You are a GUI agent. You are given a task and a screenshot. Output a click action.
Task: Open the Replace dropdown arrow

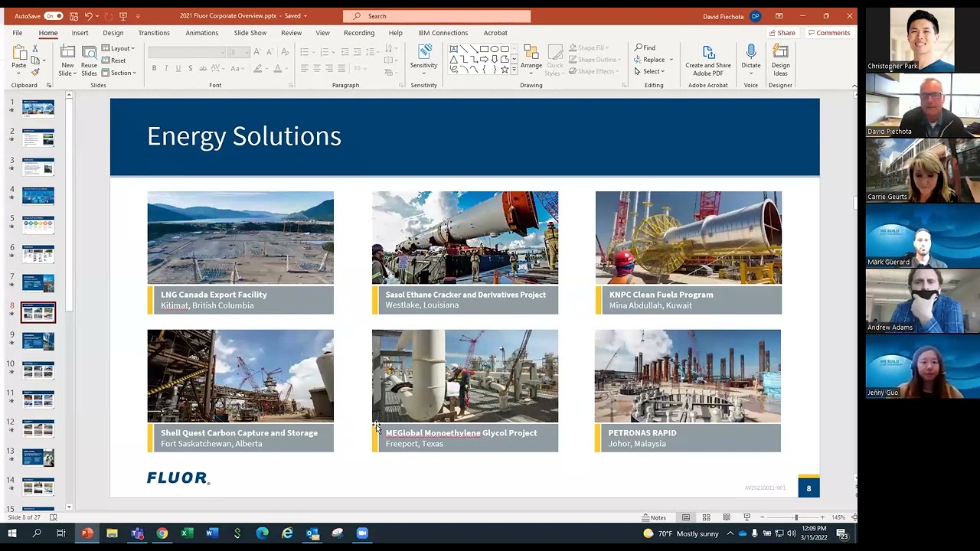tap(671, 60)
